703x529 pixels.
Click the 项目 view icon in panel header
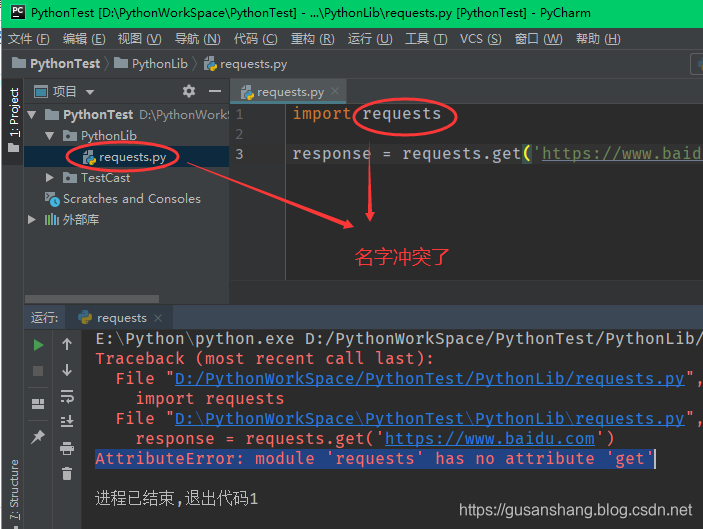tap(41, 92)
